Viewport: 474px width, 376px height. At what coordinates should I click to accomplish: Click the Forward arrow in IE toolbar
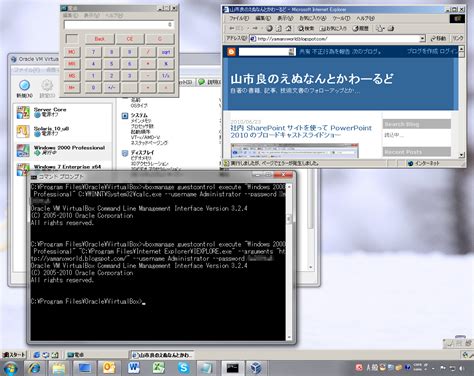point(255,29)
